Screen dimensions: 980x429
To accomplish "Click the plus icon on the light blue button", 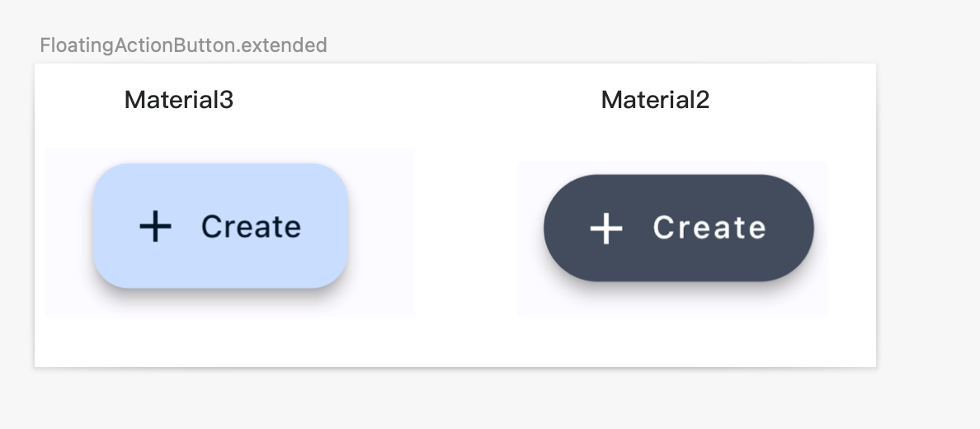I will tap(155, 226).
